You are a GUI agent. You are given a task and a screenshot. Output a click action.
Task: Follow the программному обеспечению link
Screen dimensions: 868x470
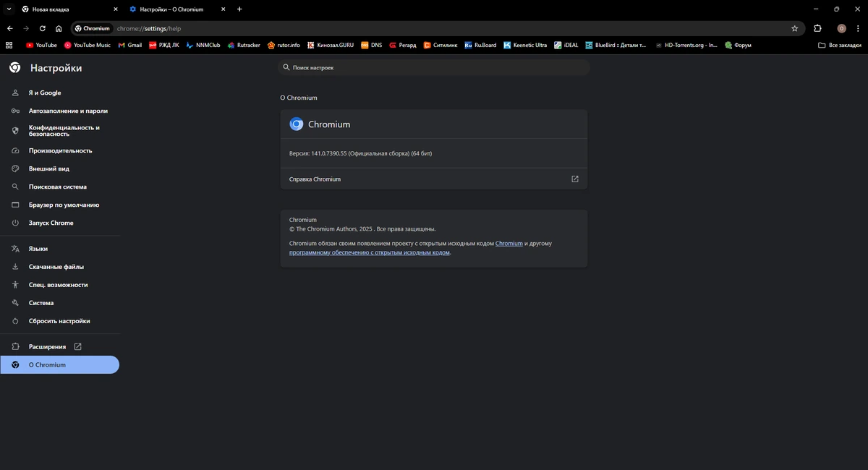(x=370, y=252)
